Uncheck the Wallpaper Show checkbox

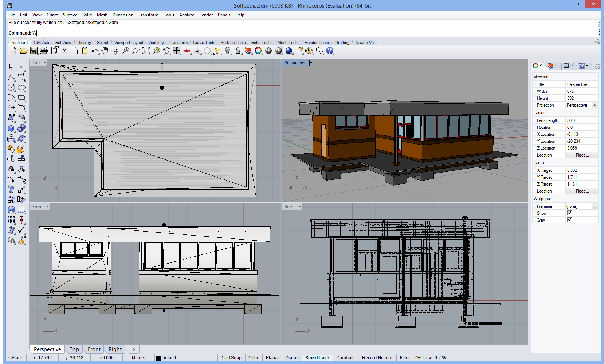coord(569,213)
